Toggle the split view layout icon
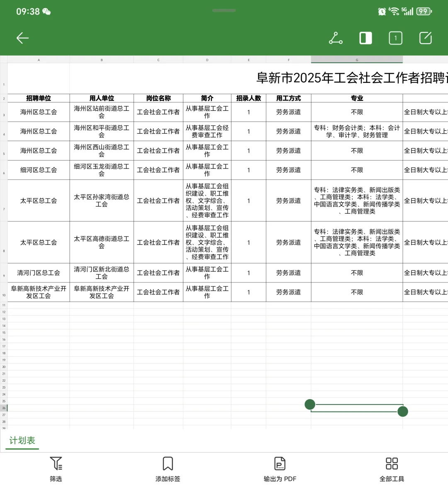 365,38
